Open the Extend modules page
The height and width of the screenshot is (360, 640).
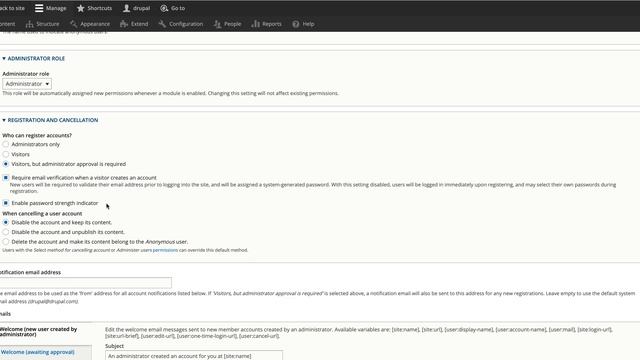pos(134,24)
